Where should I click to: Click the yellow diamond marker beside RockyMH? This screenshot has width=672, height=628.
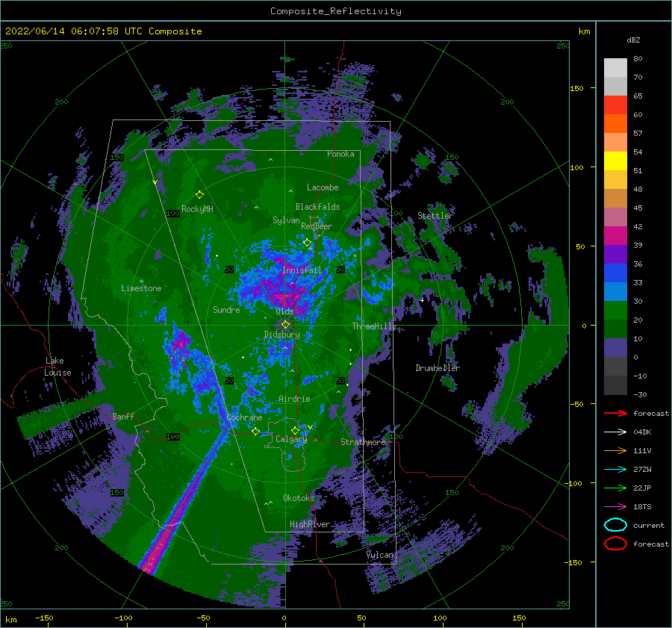[199, 195]
